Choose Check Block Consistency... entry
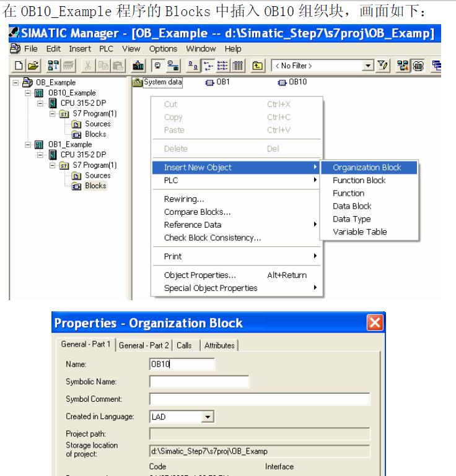456x476 pixels. 236,238
